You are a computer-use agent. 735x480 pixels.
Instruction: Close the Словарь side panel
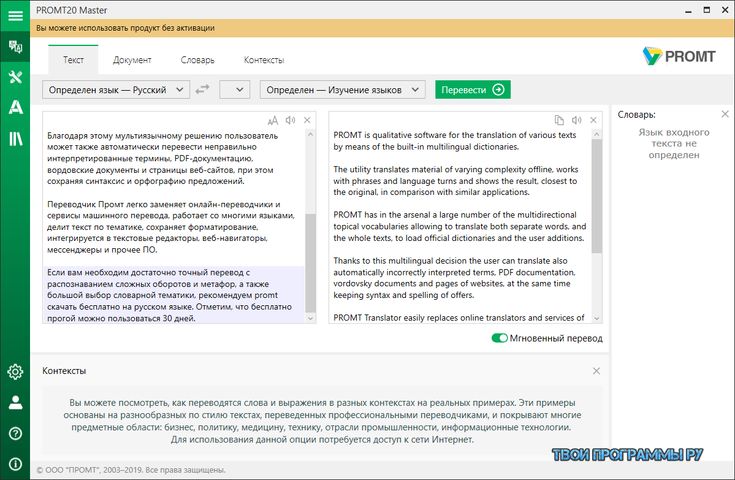(725, 114)
